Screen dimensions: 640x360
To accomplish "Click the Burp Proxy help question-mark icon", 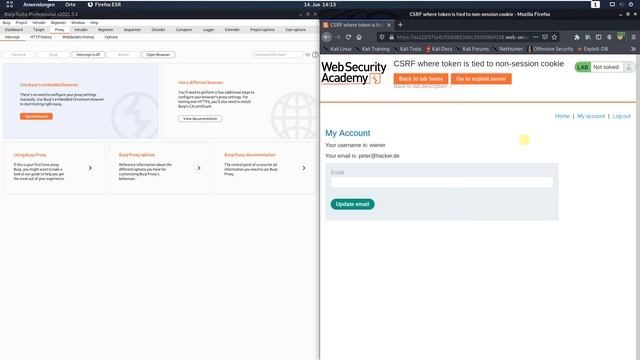I will 315,54.
